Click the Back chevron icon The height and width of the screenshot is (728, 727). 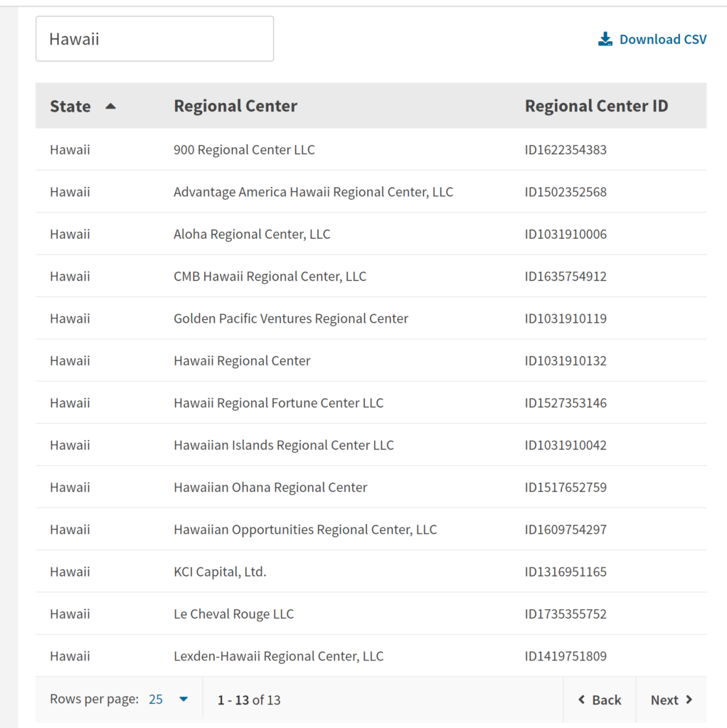point(582,700)
